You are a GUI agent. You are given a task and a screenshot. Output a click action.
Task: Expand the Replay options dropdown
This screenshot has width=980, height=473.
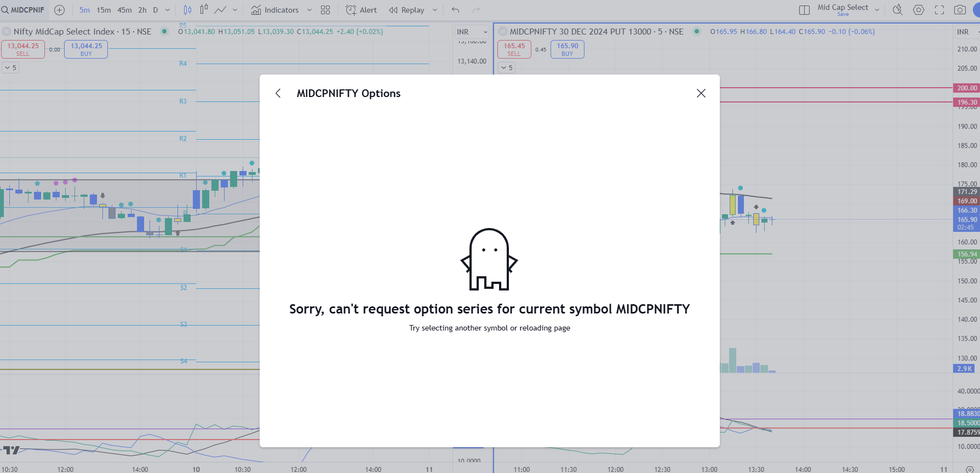[x=435, y=10]
